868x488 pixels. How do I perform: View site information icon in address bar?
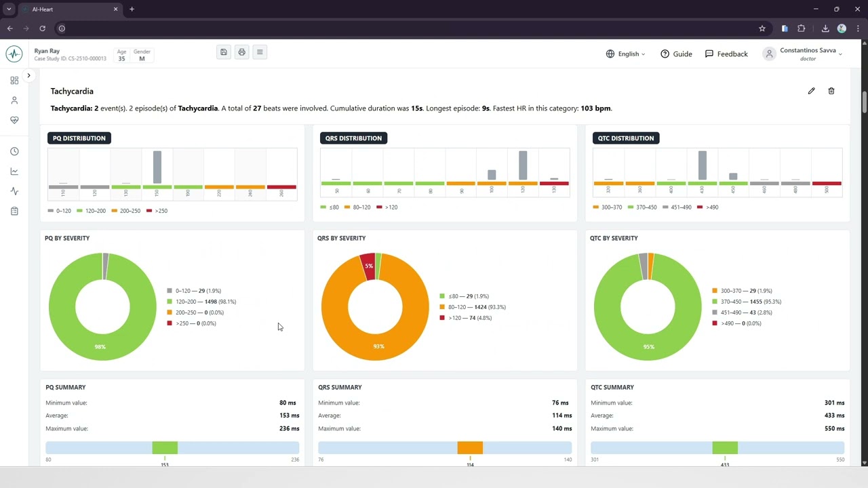click(62, 28)
